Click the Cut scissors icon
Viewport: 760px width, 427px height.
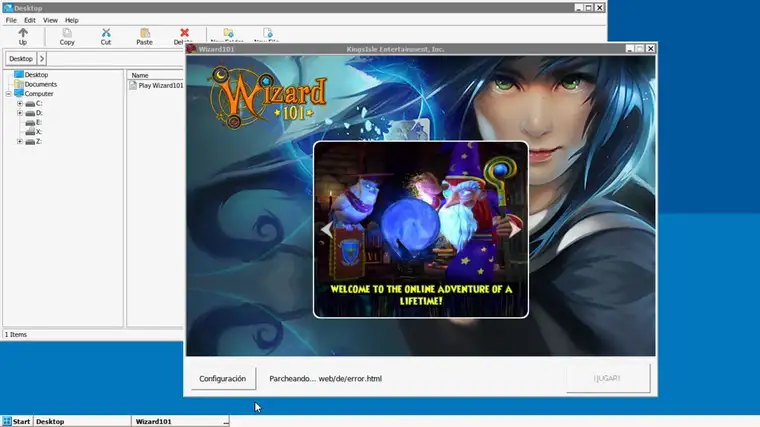[x=106, y=33]
